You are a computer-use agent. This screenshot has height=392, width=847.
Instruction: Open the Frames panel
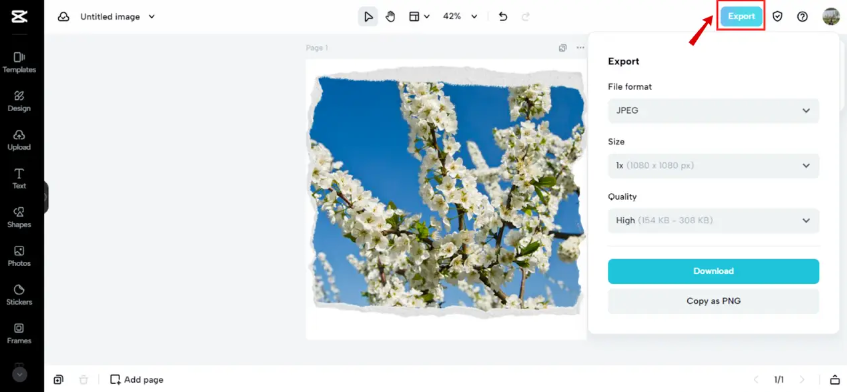[19, 334]
